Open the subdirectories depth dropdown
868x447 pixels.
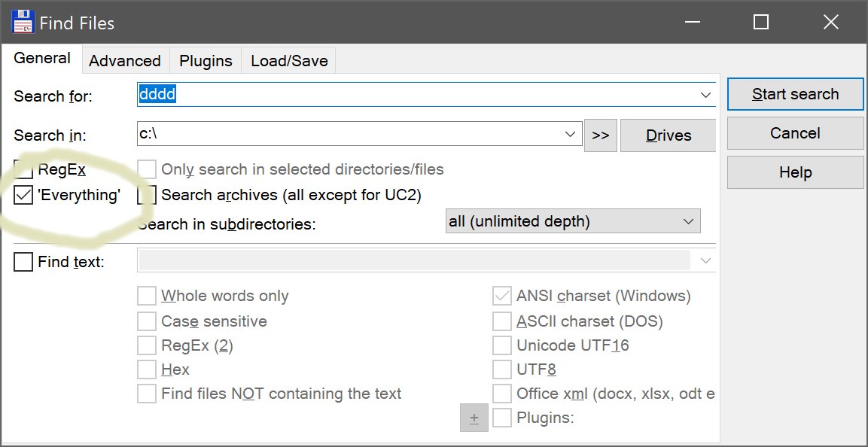pos(687,221)
